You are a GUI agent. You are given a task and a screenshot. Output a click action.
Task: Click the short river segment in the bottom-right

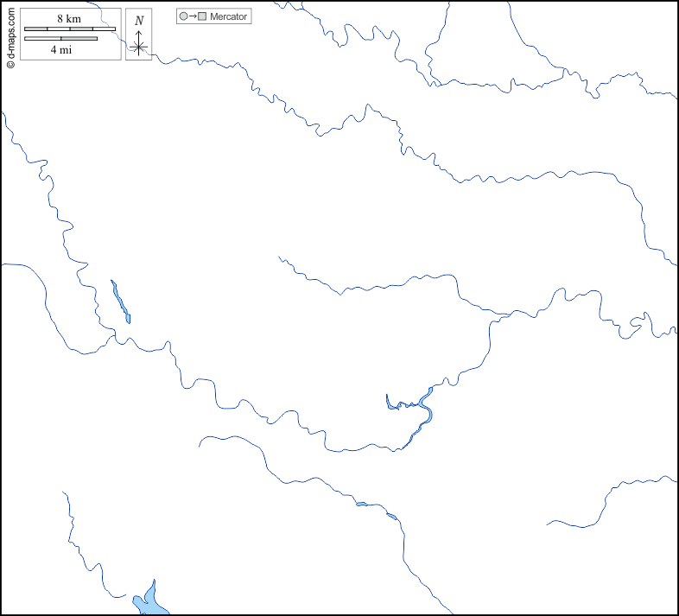coord(605,503)
